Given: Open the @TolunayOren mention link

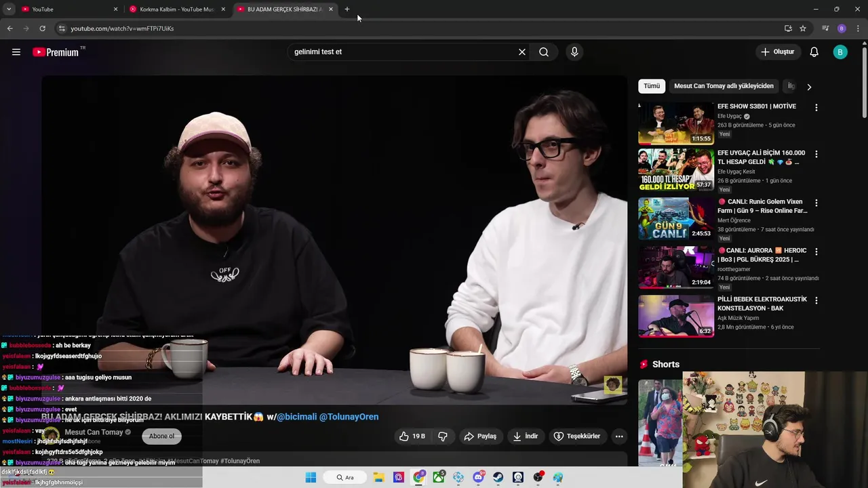Looking at the screenshot, I should [x=349, y=417].
